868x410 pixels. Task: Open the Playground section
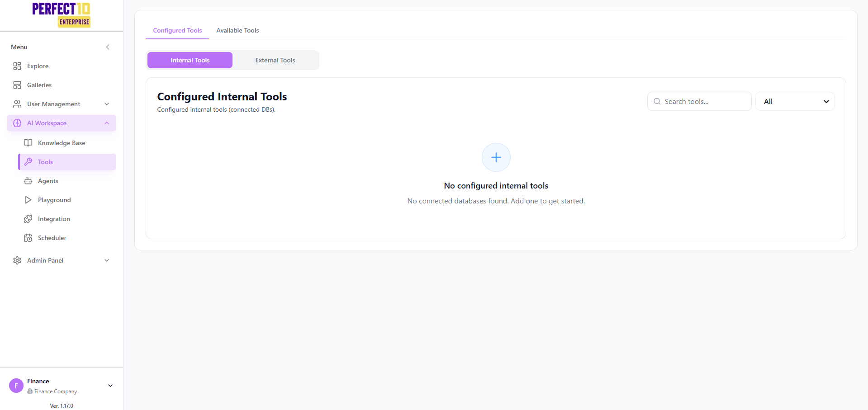tap(67, 200)
